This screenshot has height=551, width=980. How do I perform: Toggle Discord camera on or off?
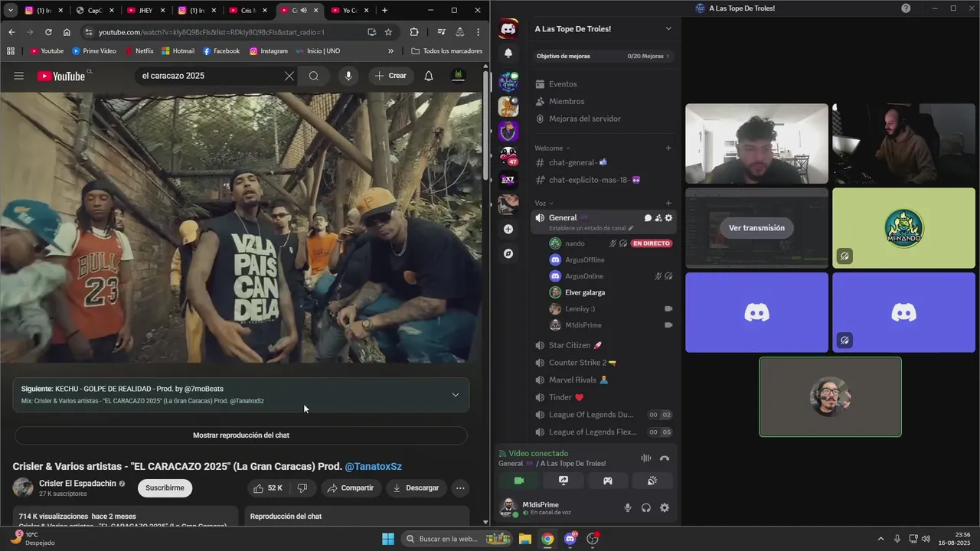[519, 481]
